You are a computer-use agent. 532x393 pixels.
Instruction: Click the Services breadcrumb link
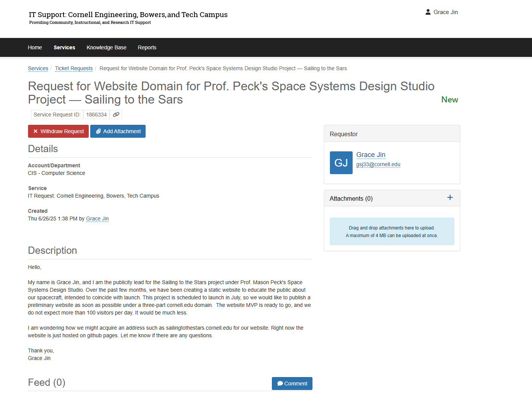pyautogui.click(x=38, y=68)
